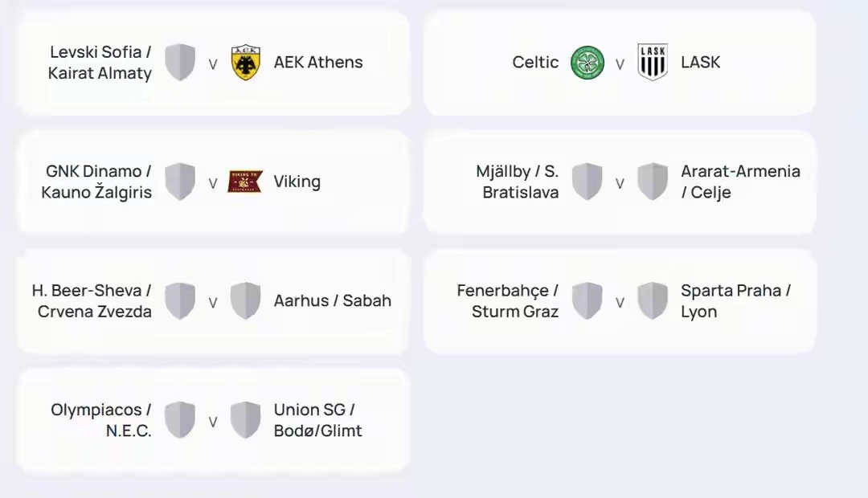868x498 pixels.
Task: Click the LASK club crest
Action: (x=653, y=63)
